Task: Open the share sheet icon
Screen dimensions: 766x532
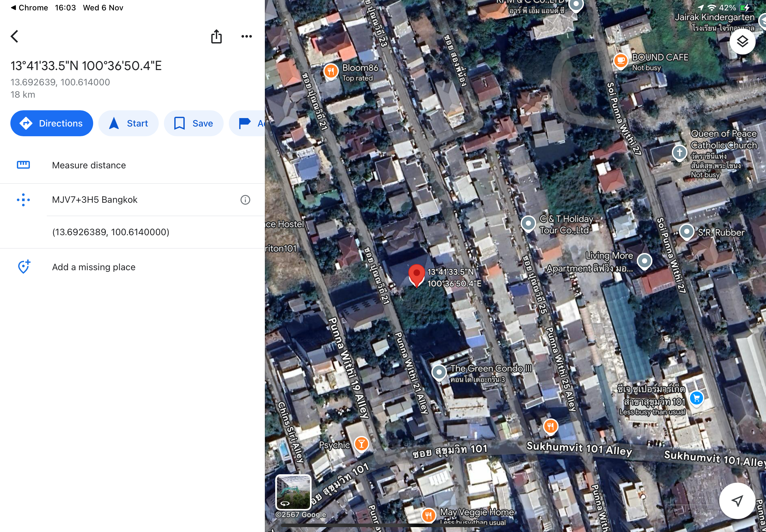Action: [x=216, y=36]
